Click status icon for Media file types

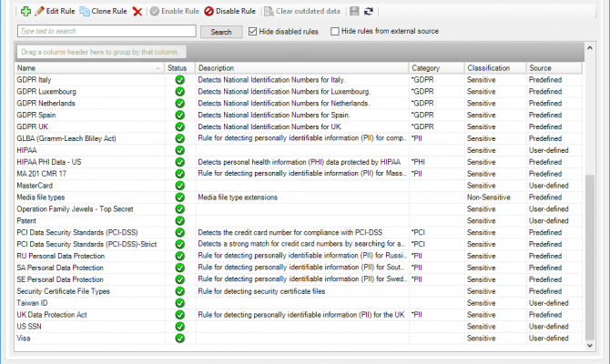179,197
